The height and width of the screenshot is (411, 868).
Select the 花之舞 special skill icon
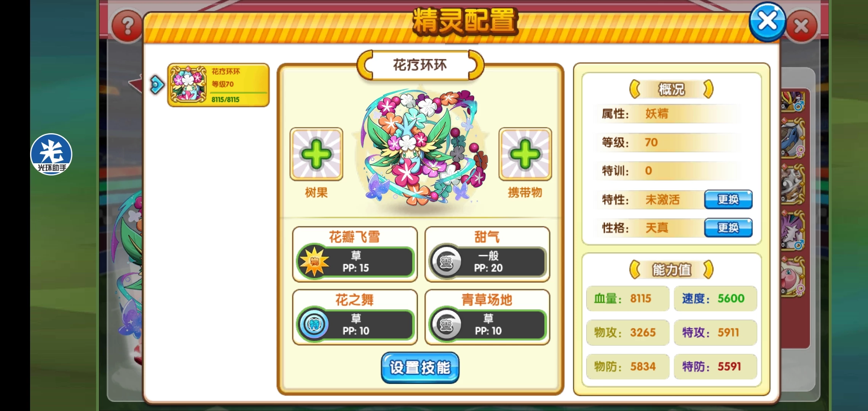click(314, 324)
